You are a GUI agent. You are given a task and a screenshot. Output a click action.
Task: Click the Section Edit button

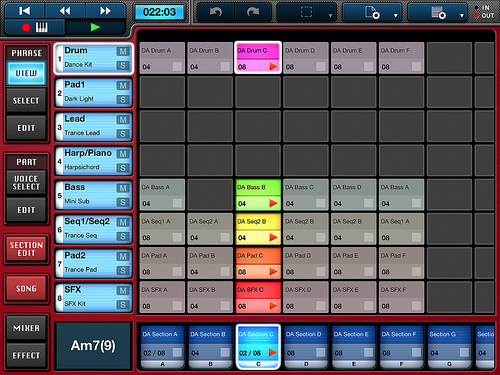pyautogui.click(x=26, y=249)
